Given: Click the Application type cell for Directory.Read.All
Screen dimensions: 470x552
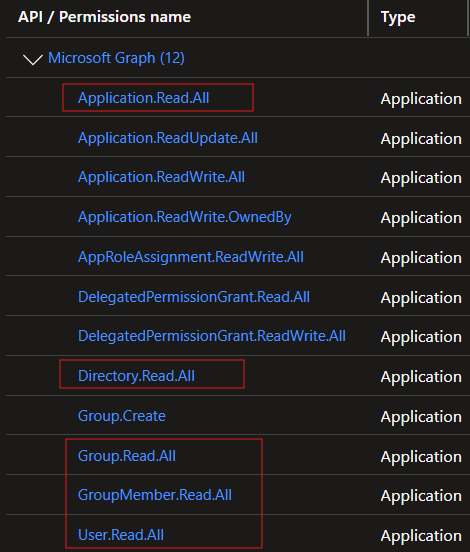Looking at the screenshot, I should pos(421,377).
